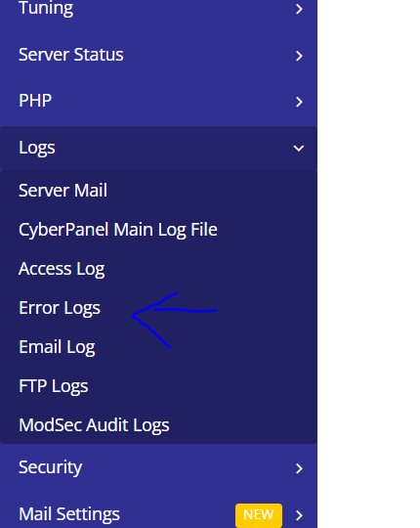Click the Server Status chevron arrow
The image size is (420, 528).
coord(299,56)
